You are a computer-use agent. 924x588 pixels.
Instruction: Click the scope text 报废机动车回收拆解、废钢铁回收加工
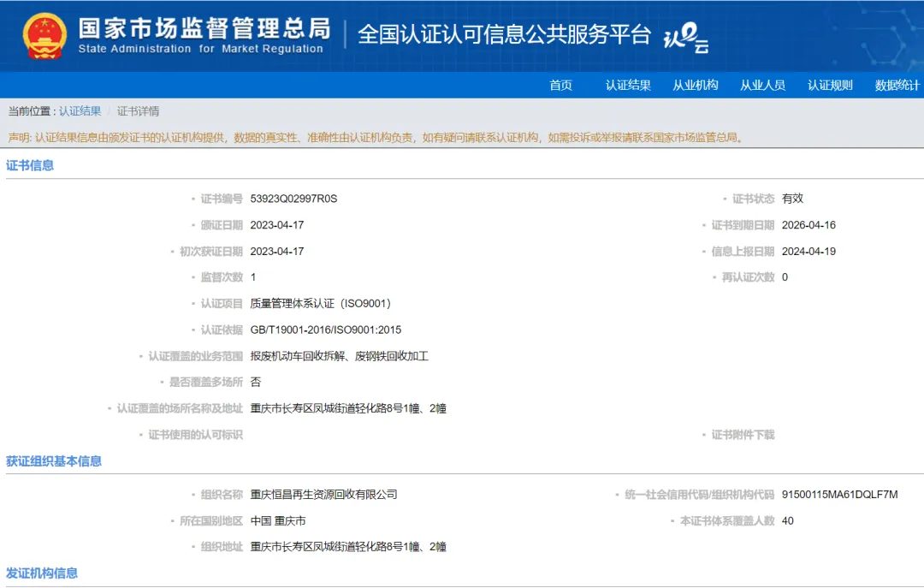click(x=340, y=356)
